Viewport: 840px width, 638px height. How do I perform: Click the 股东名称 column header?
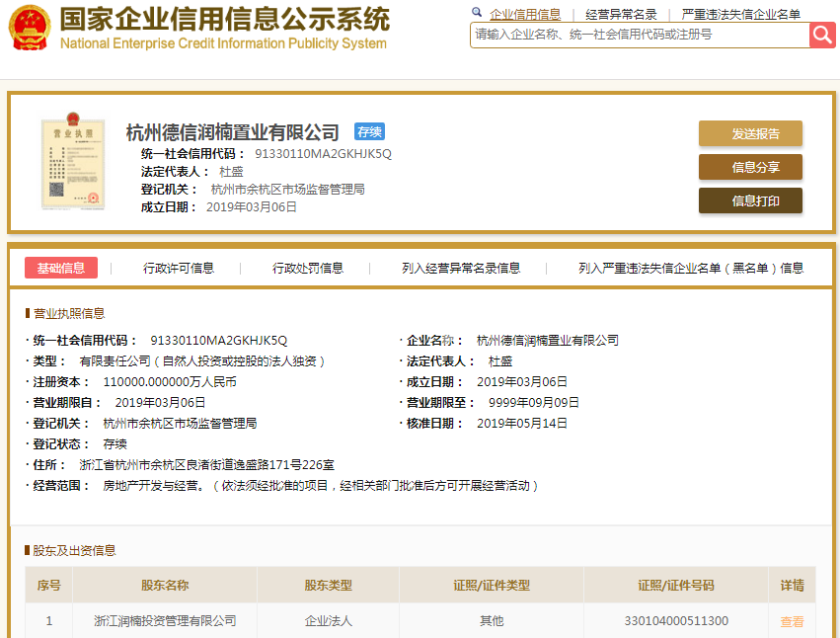click(165, 585)
